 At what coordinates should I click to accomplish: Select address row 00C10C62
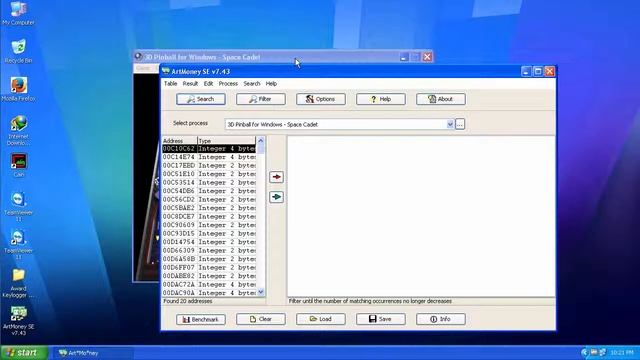tap(209, 149)
